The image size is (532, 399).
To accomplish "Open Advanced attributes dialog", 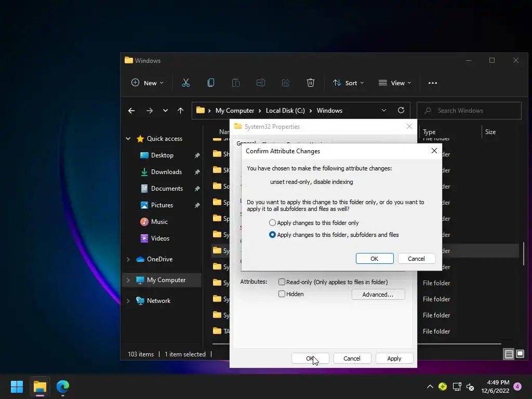I will pyautogui.click(x=378, y=295).
